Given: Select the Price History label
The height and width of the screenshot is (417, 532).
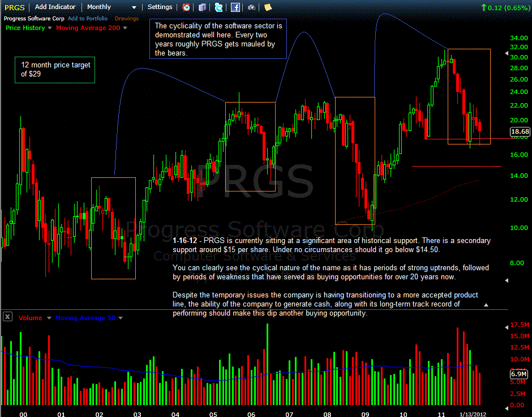Looking at the screenshot, I should pyautogui.click(x=25, y=28).
